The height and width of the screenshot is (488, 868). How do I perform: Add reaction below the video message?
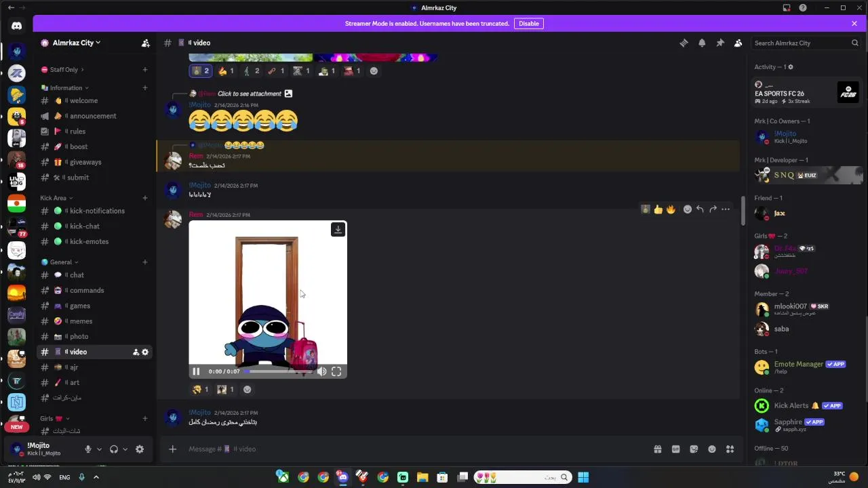point(247,389)
